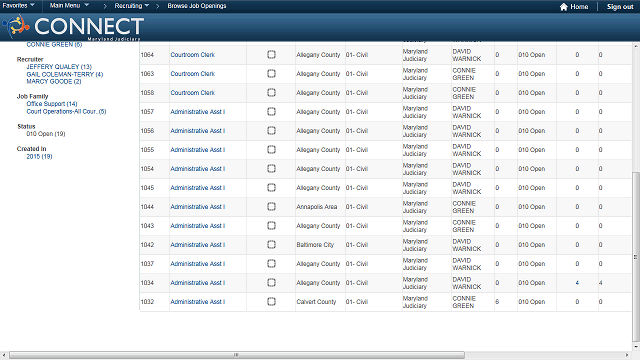Screen dimensions: 640x360
Task: Select the checkbox in row 1032
Action: [x=271, y=302]
